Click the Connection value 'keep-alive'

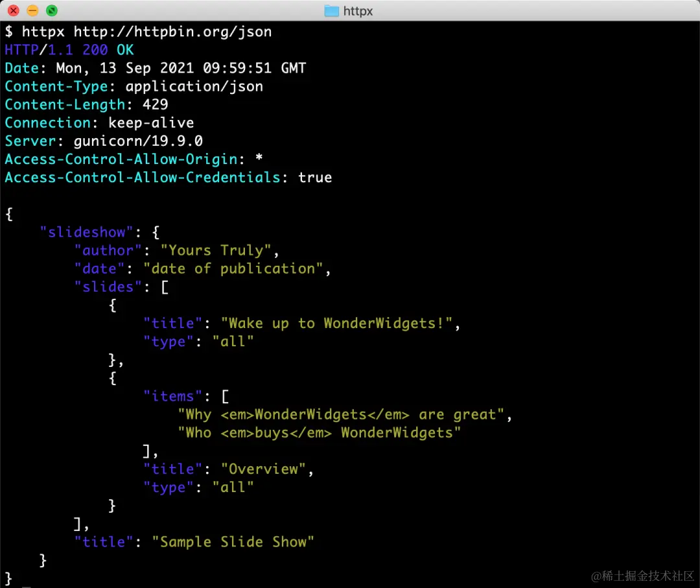coord(151,123)
